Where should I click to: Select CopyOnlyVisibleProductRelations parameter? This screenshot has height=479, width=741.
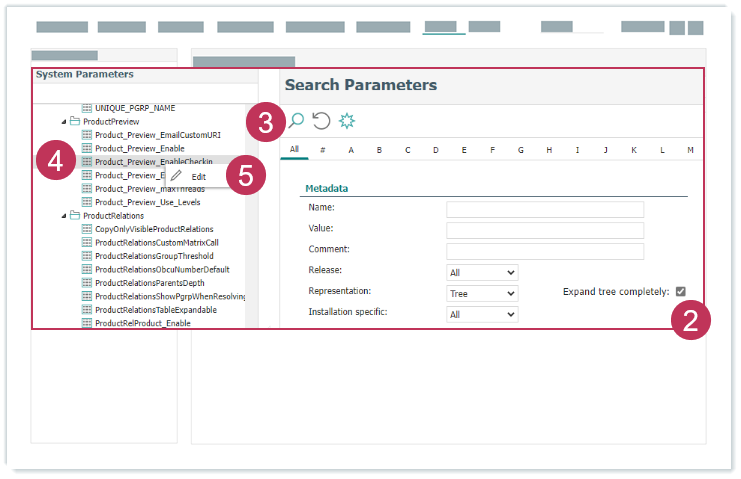coord(154,229)
